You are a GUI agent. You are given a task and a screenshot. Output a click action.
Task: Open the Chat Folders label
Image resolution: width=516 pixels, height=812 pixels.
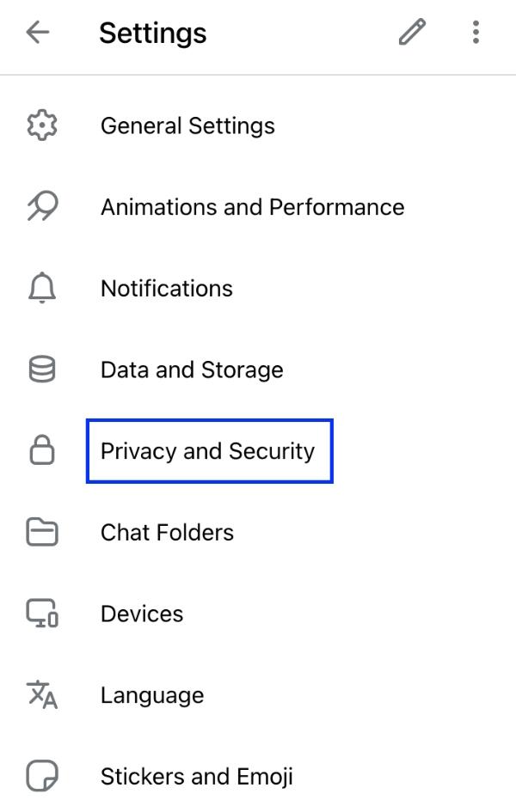click(x=167, y=533)
